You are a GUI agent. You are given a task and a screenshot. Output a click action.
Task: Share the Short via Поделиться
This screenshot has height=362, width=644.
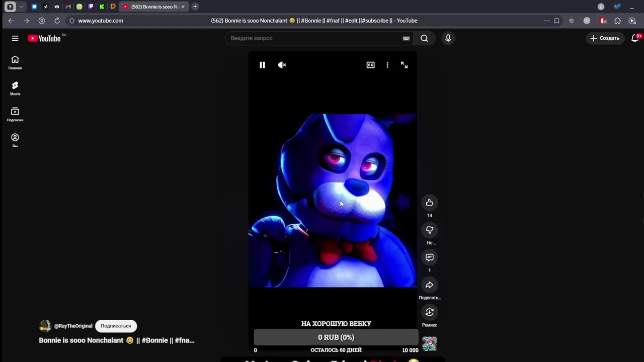point(429,285)
